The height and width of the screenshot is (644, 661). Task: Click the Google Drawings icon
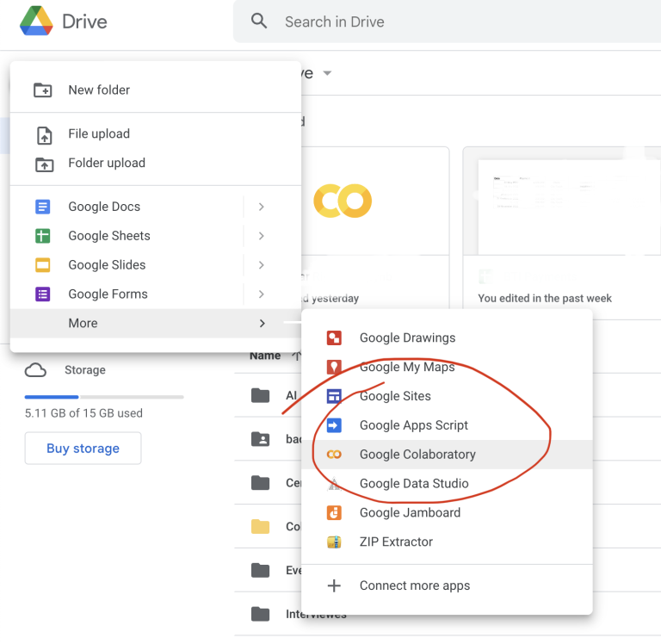334,338
